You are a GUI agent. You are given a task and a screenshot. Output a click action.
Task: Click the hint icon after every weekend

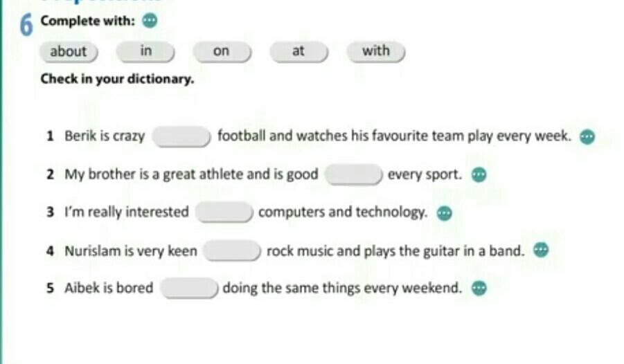479,288
